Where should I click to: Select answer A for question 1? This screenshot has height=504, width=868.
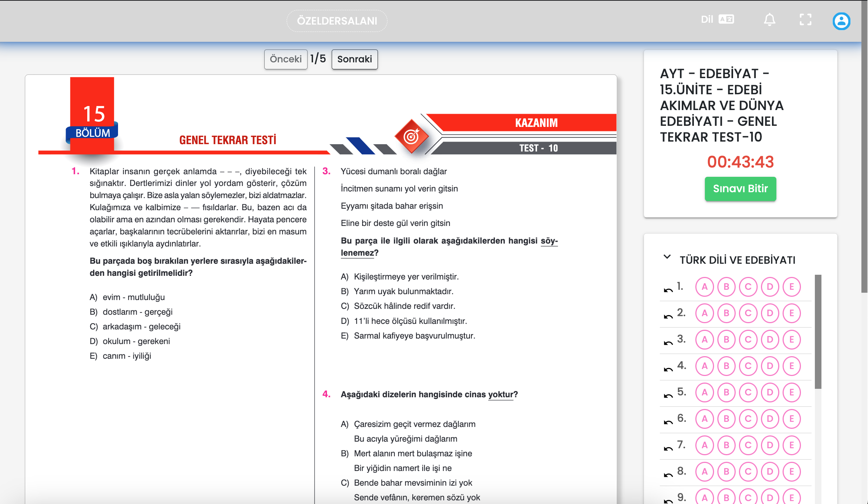(704, 287)
